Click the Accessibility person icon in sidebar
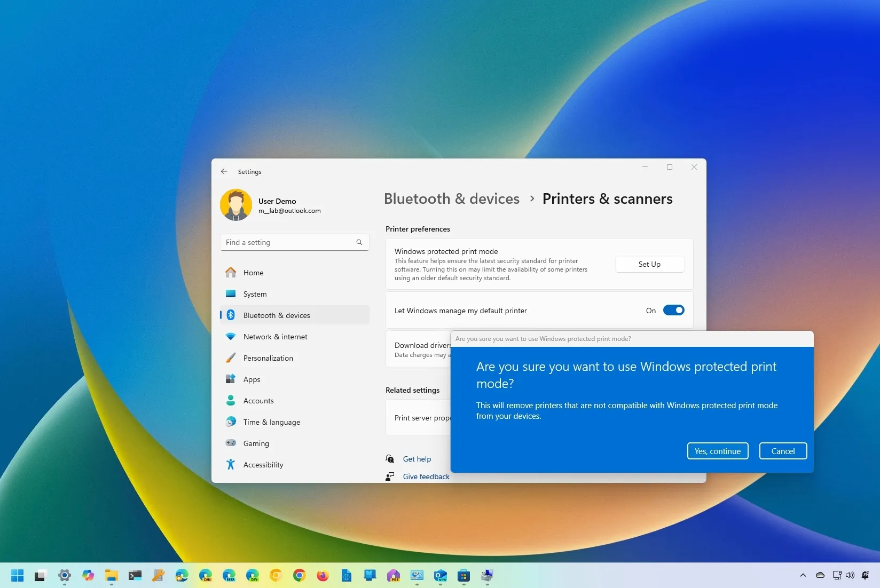This screenshot has width=880, height=588. click(x=231, y=464)
